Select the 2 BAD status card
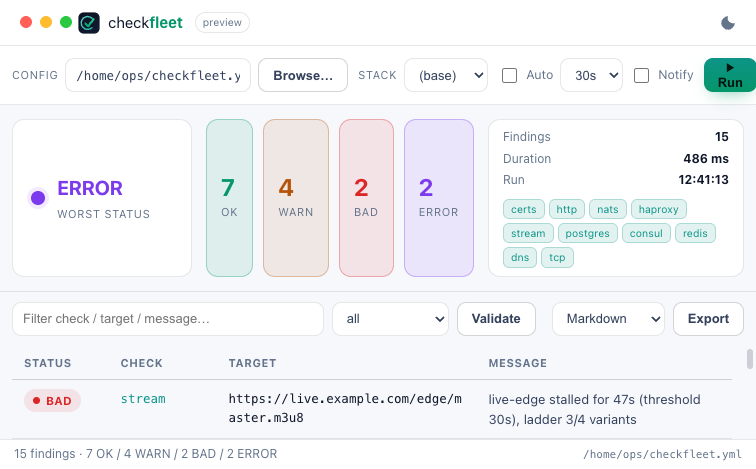This screenshot has width=756, height=469. 366,198
